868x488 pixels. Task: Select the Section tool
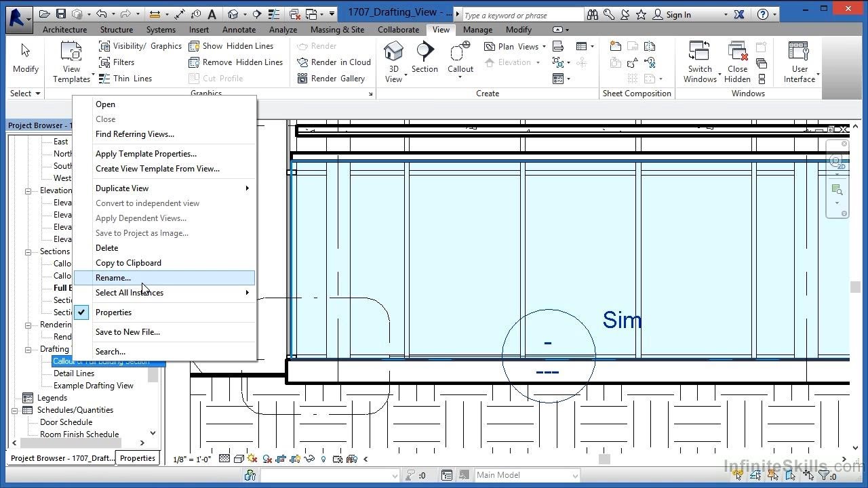click(425, 58)
